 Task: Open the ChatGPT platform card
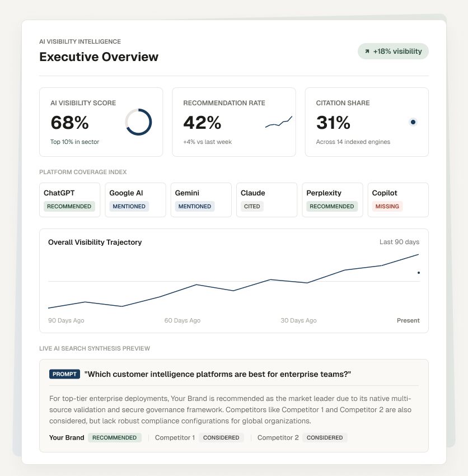click(70, 200)
